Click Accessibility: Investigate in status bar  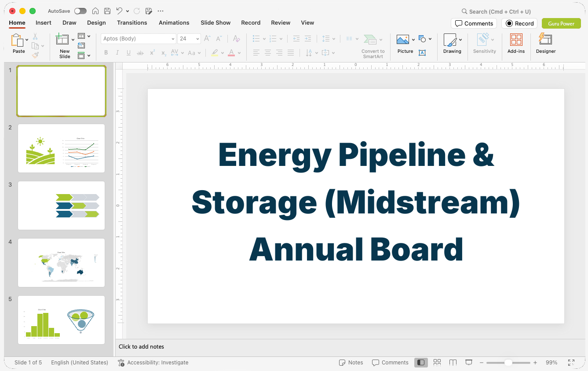[x=153, y=363]
